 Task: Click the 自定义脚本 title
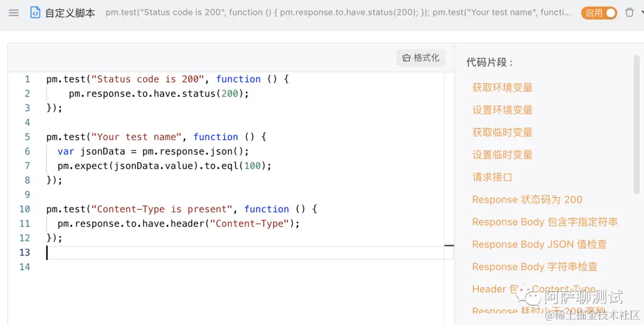70,13
